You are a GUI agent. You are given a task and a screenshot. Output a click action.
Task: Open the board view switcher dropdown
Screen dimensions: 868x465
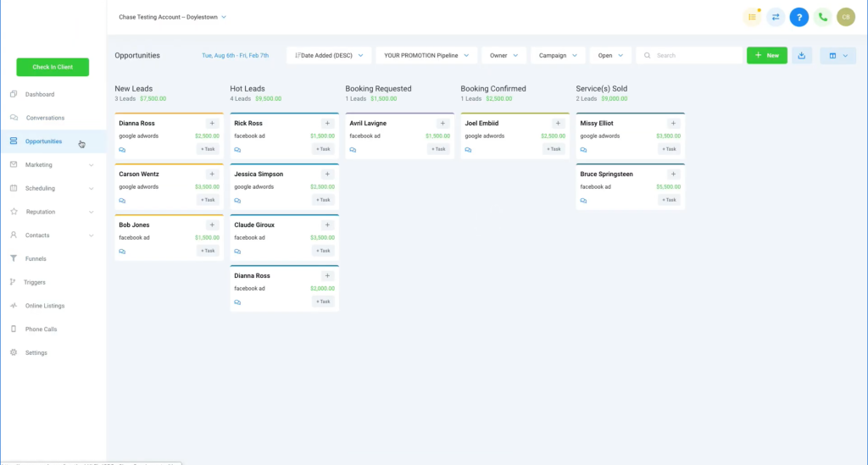(837, 55)
